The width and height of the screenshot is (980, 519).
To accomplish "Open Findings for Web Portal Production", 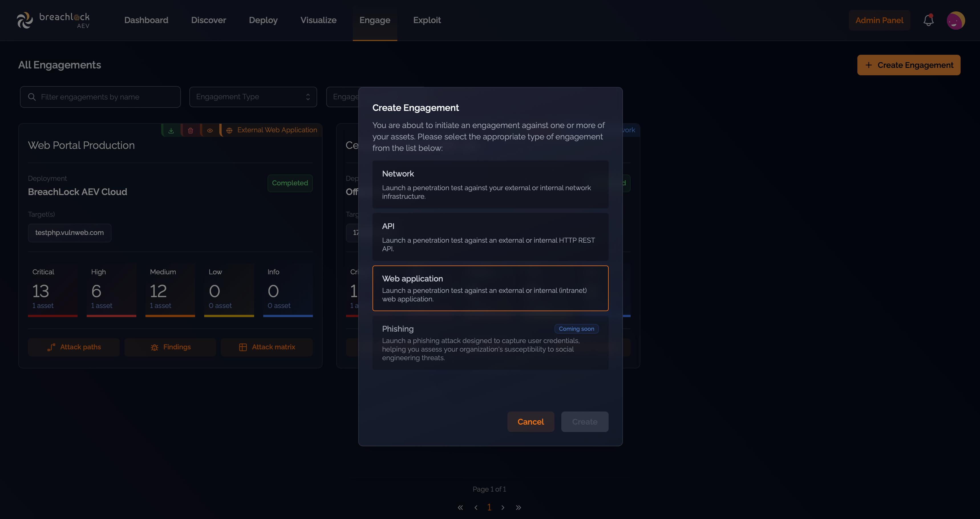I will [170, 347].
